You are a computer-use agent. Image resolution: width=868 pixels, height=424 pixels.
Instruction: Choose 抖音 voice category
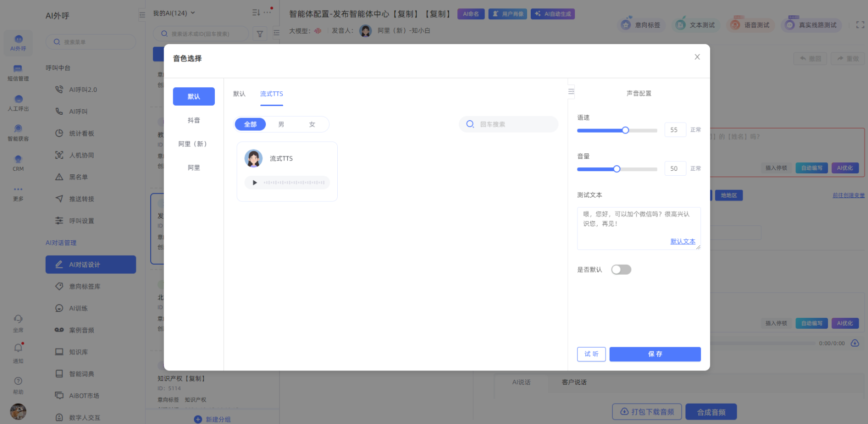point(193,120)
